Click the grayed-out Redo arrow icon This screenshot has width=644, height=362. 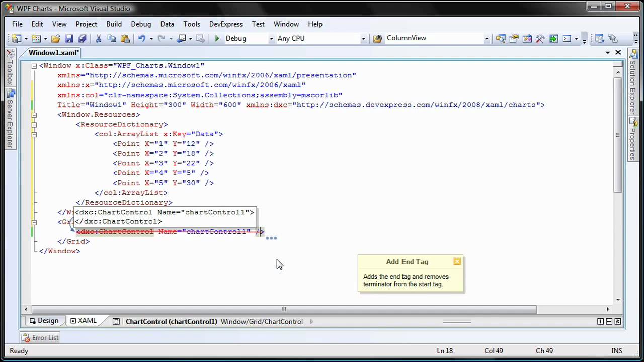(x=161, y=38)
